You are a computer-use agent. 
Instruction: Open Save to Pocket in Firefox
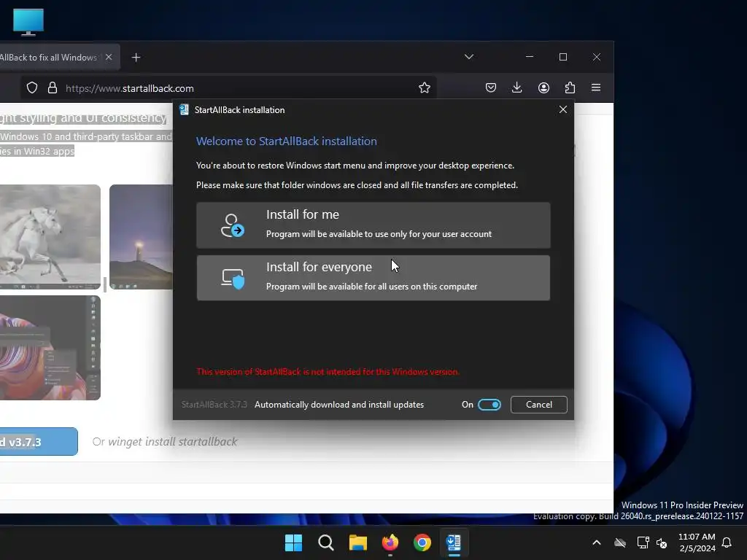491,87
